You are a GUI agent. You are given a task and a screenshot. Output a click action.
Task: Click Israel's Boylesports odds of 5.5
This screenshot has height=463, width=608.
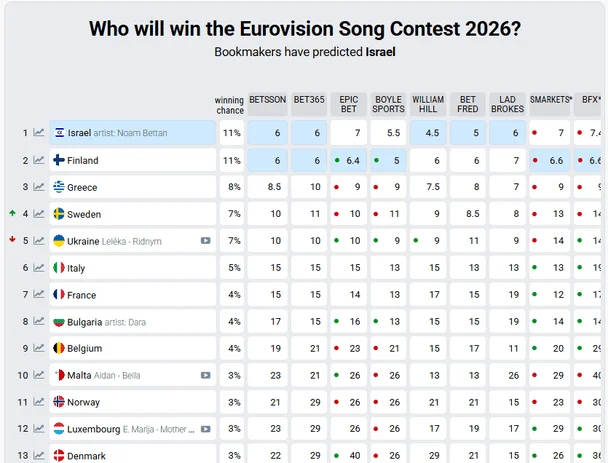click(393, 133)
